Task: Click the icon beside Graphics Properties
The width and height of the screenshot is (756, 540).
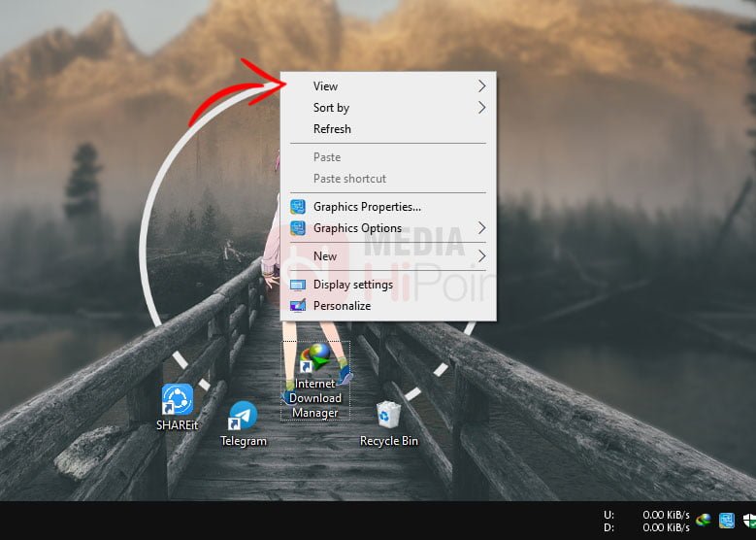Action: coord(298,207)
